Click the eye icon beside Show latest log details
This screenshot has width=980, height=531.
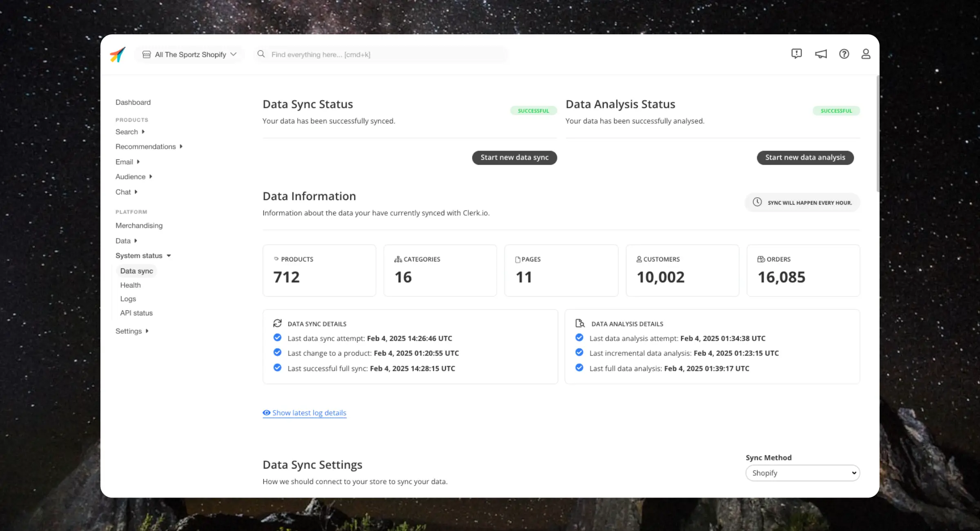[267, 413]
